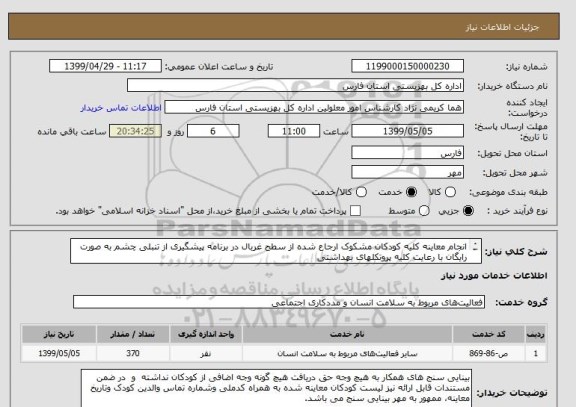
Task: Click the شرح کلی نیاز description text box
Action: tap(276, 251)
